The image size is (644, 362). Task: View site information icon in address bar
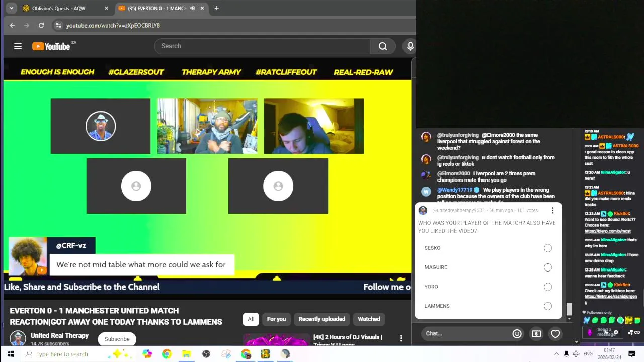tap(58, 25)
